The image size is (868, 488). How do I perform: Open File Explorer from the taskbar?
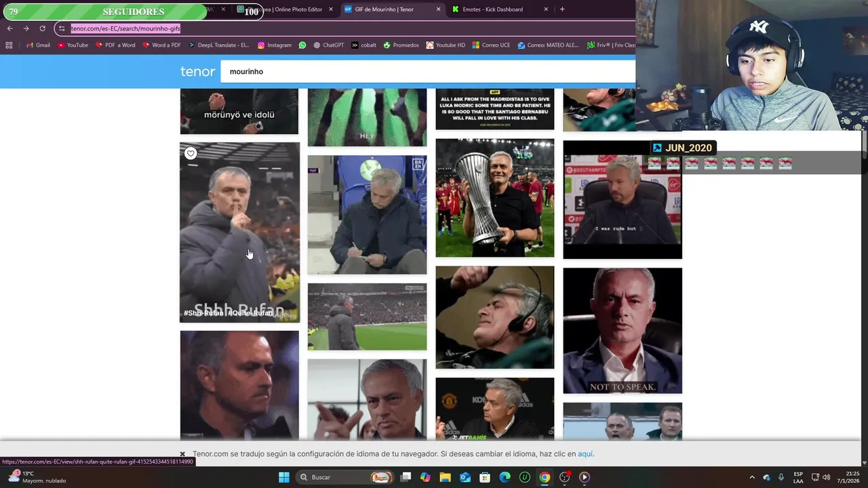tap(445, 477)
